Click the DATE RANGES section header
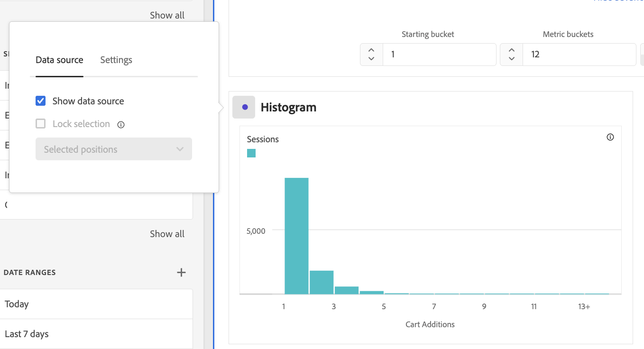The height and width of the screenshot is (349, 644). (x=30, y=273)
